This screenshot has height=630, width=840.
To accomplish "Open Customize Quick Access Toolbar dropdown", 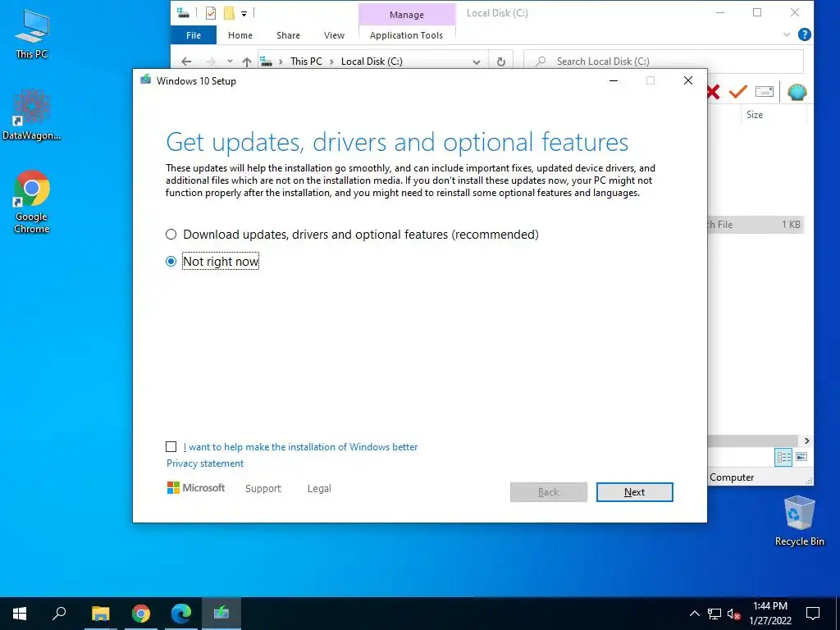I will tap(244, 13).
